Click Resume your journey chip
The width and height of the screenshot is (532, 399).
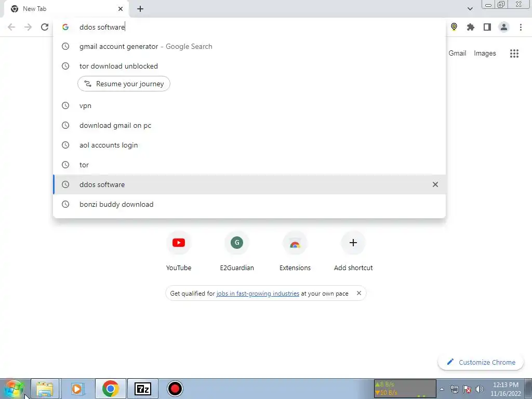click(124, 84)
